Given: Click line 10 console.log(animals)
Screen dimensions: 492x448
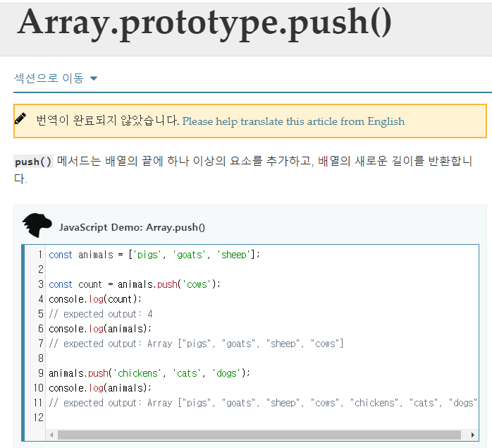Looking at the screenshot, I should (x=100, y=388).
